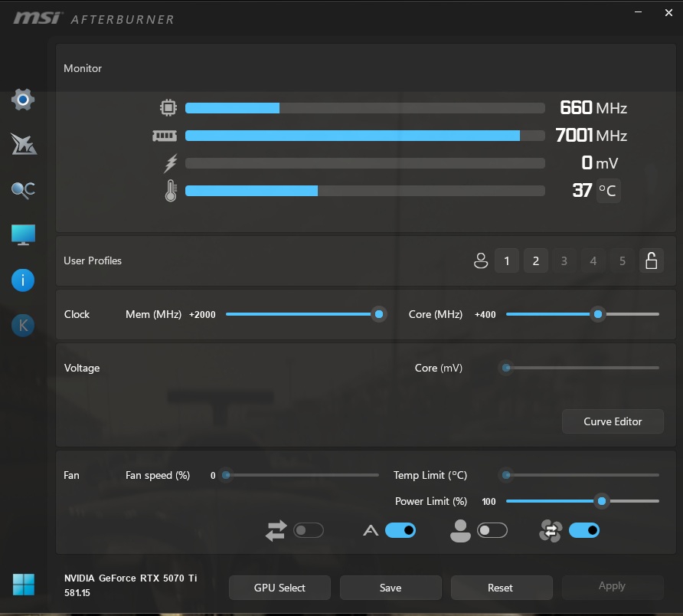Click the sync arrows icon in Fan section
Image resolution: width=683 pixels, height=616 pixels.
click(276, 530)
